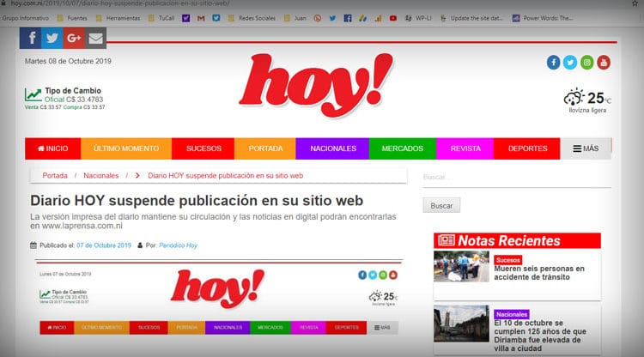Click in the Buscar search field
The image size is (644, 357).
click(x=517, y=178)
